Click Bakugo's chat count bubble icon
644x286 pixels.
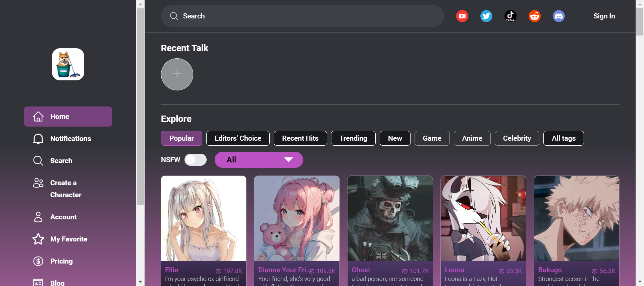click(x=595, y=271)
